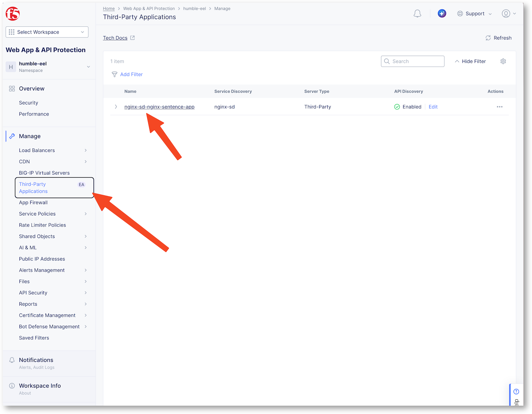This screenshot has width=532, height=414.
Task: Click the Add Filter funnel icon
Action: click(x=114, y=75)
